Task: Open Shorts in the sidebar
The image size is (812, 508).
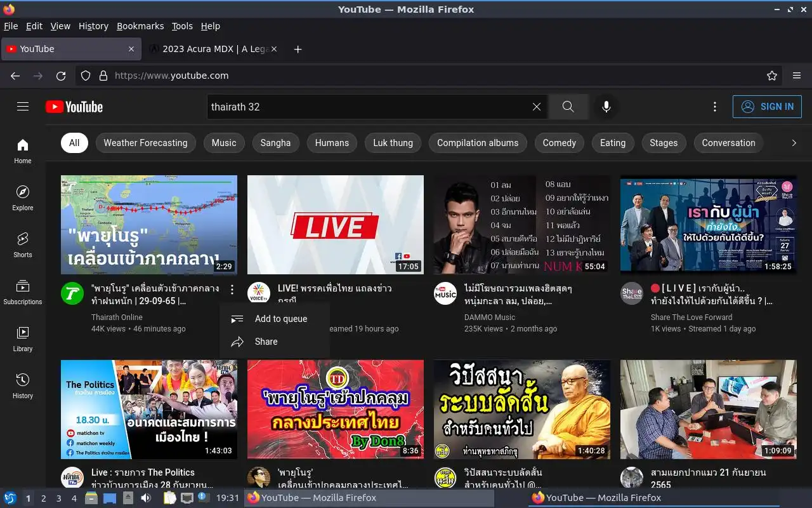Action: (x=23, y=245)
